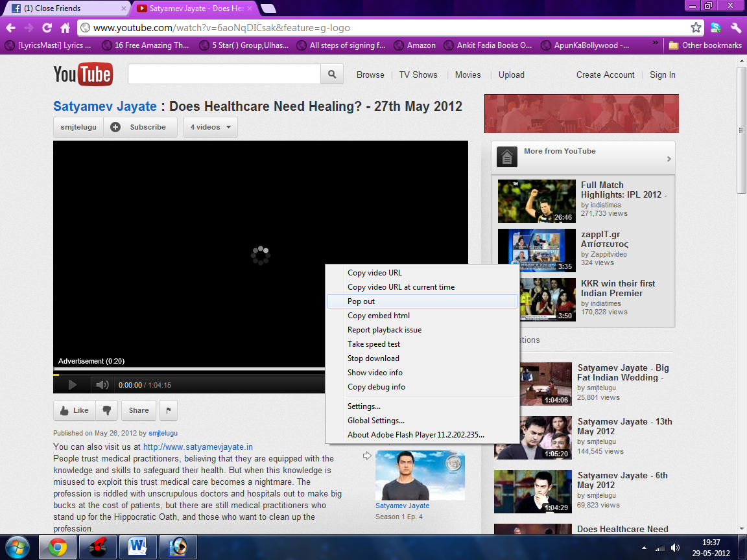Choose Pop out from context menu

[x=423, y=301]
